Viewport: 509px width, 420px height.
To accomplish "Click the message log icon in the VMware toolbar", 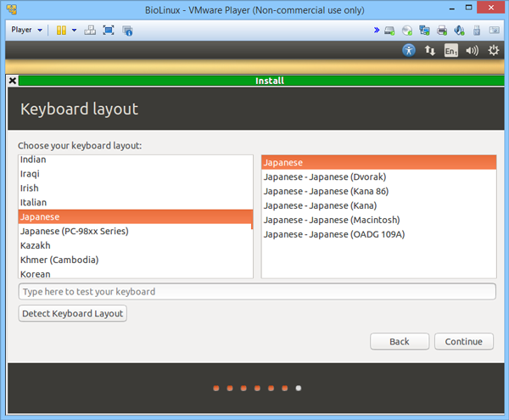I will [495, 31].
